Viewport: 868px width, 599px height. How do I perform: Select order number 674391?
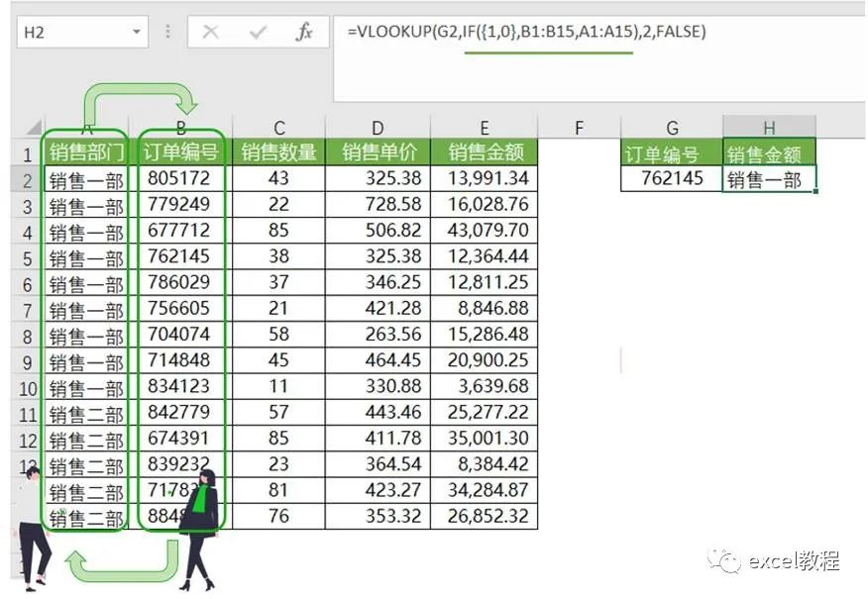(x=180, y=438)
